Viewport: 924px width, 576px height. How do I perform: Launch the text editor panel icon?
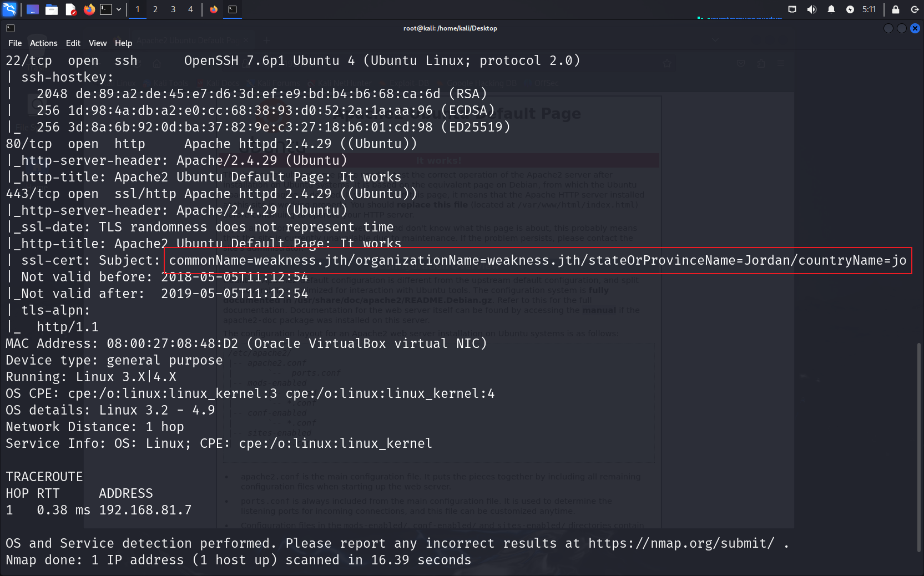pyautogui.click(x=70, y=9)
